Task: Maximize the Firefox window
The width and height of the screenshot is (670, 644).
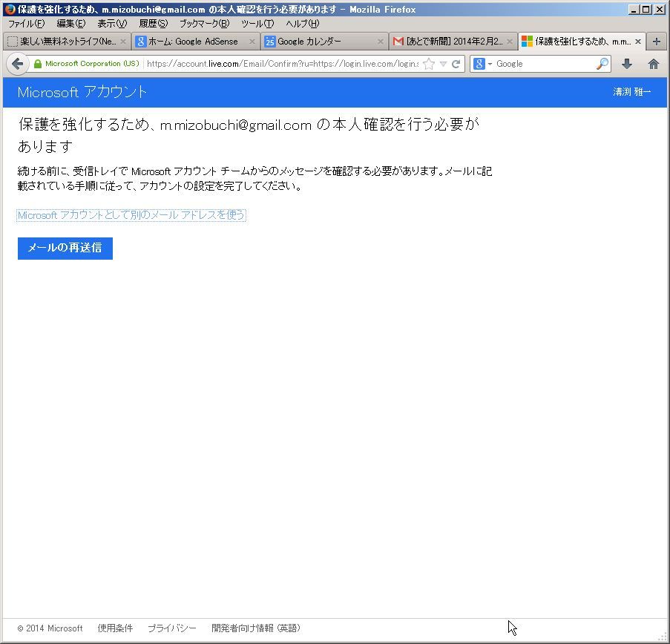Action: click(646, 10)
